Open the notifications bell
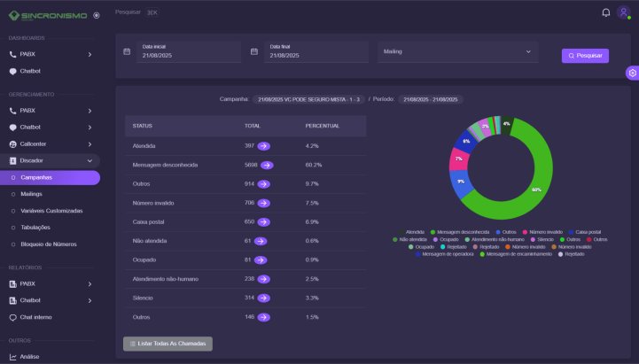Screen dimensions: 639x364 tap(606, 12)
